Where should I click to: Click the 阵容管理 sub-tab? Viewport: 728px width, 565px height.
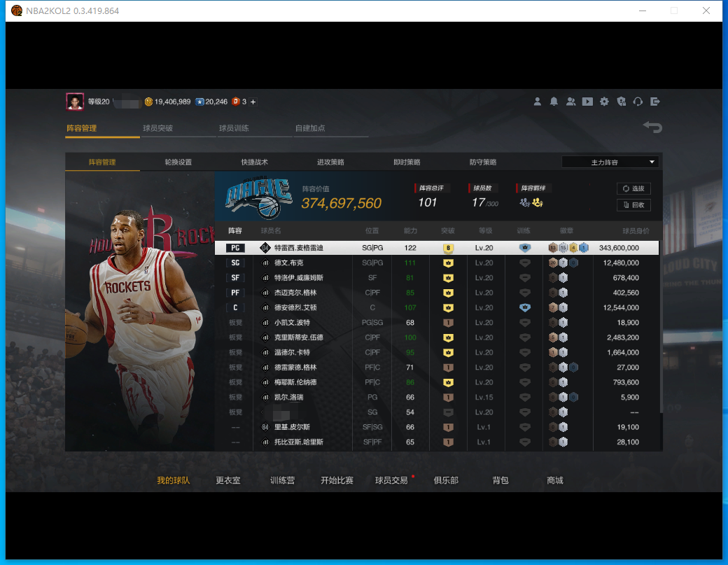[x=102, y=162]
